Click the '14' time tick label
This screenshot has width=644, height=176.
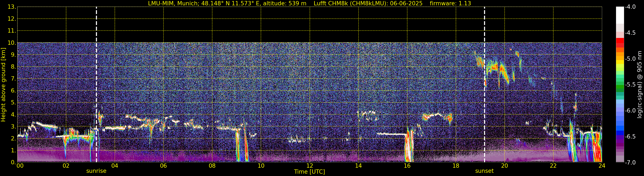click(358, 166)
